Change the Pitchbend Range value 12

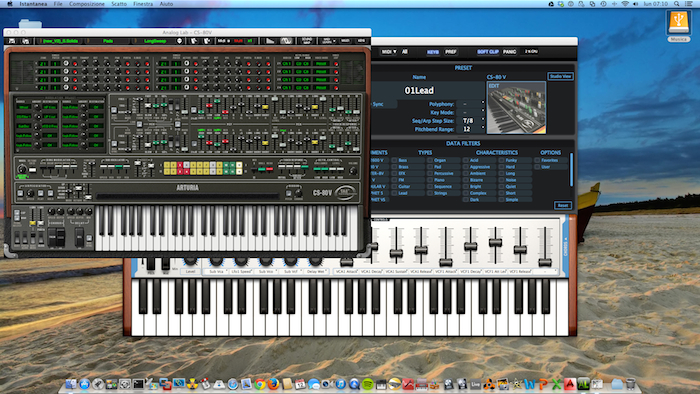click(x=471, y=129)
